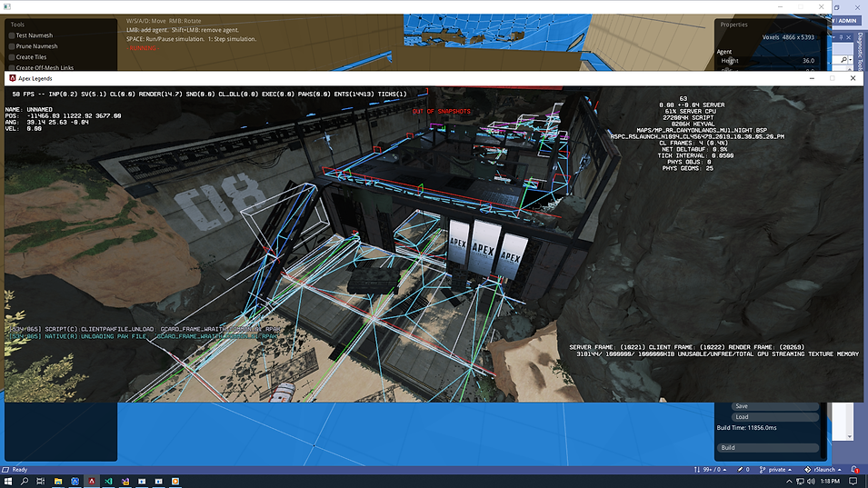Click the ADMIN account badge
This screenshot has height=488, width=868.
847,21
